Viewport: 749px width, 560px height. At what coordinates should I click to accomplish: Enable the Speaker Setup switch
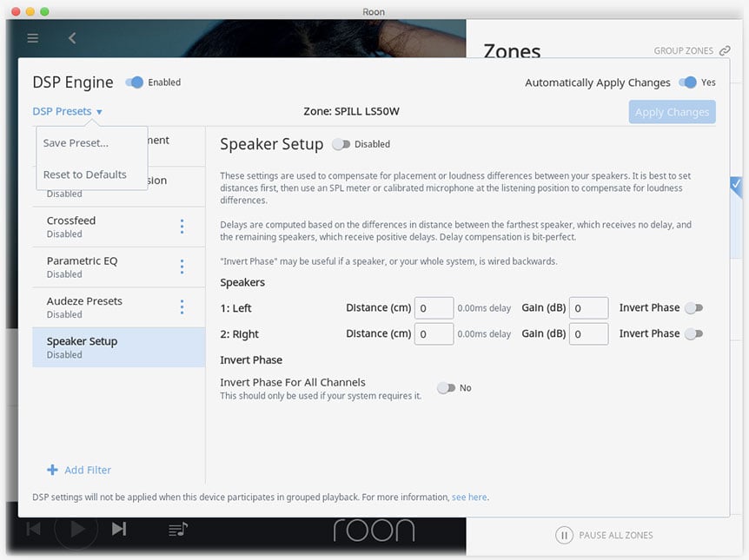pyautogui.click(x=341, y=144)
